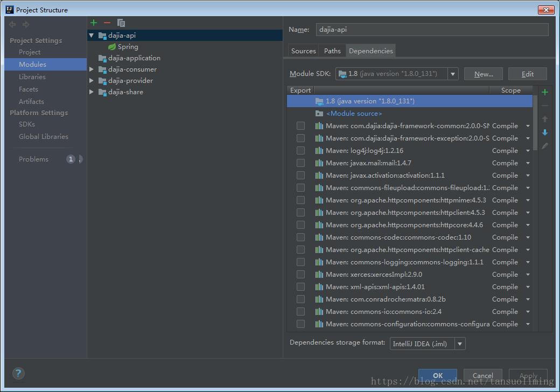Click the dependencies list vertical scrollbar

coord(535,123)
